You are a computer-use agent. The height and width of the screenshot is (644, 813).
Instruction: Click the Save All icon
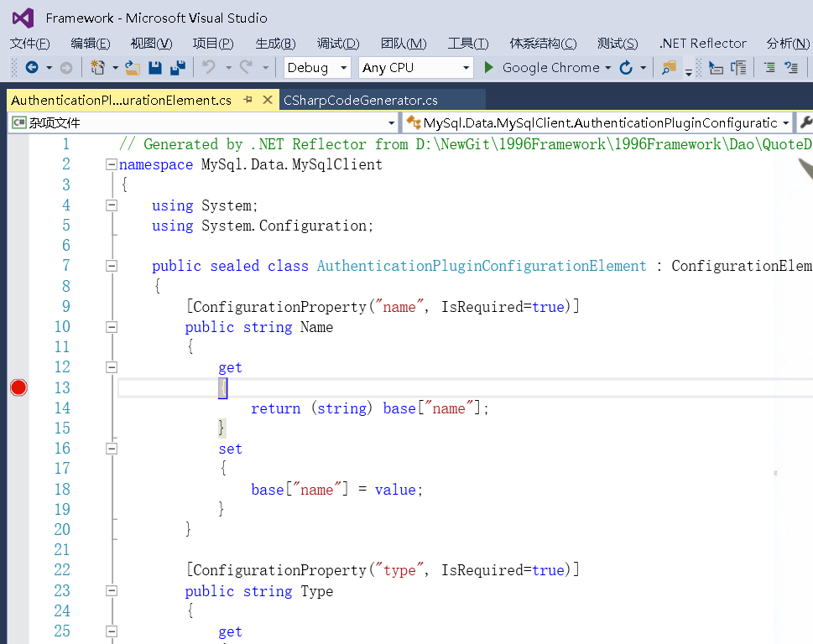coord(178,67)
